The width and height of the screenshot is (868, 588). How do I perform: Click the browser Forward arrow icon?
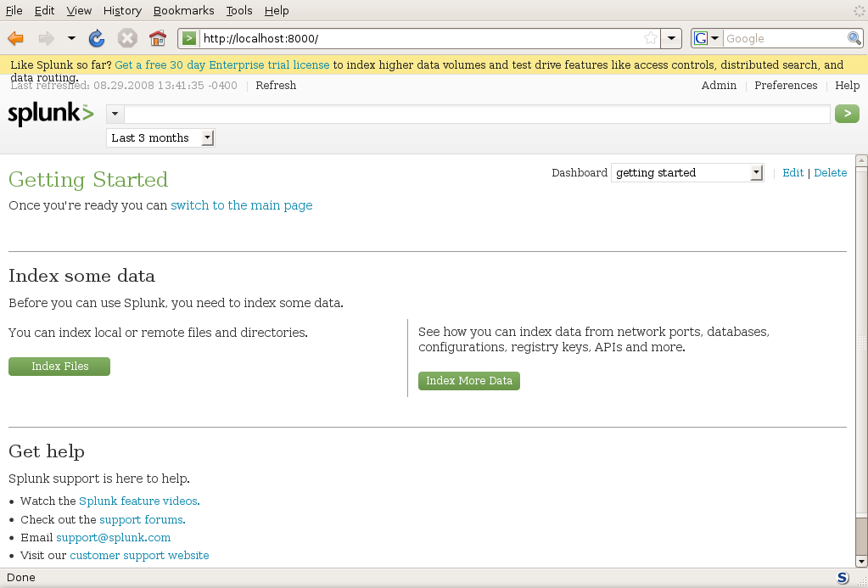[x=46, y=38]
